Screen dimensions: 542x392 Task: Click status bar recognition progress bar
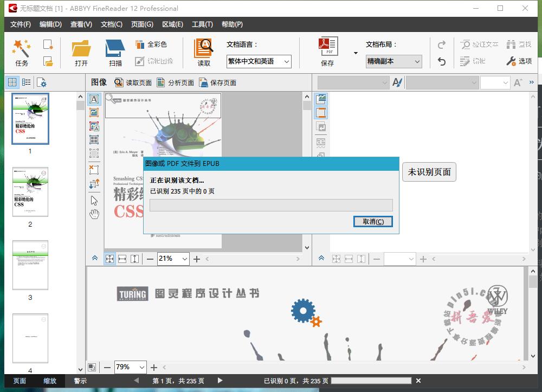click(x=371, y=381)
